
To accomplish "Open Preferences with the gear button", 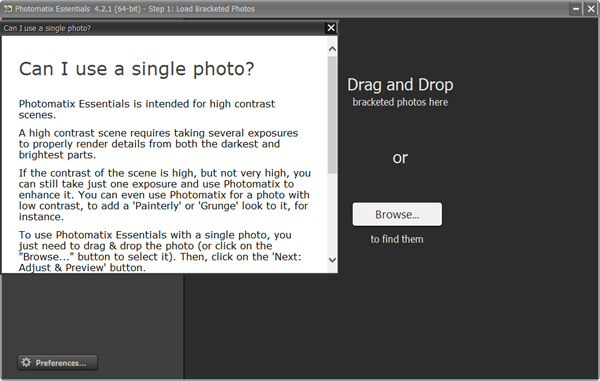I will point(57,362).
